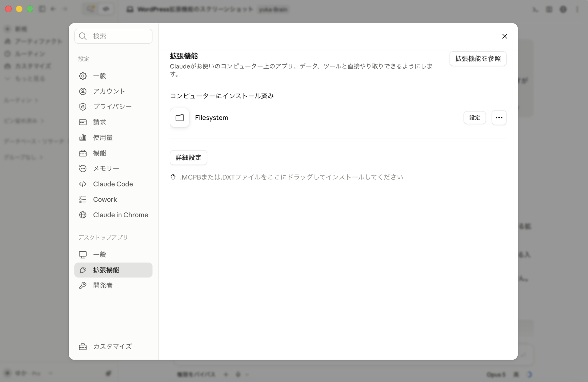Click the search field in settings
The image size is (588, 382).
click(113, 36)
